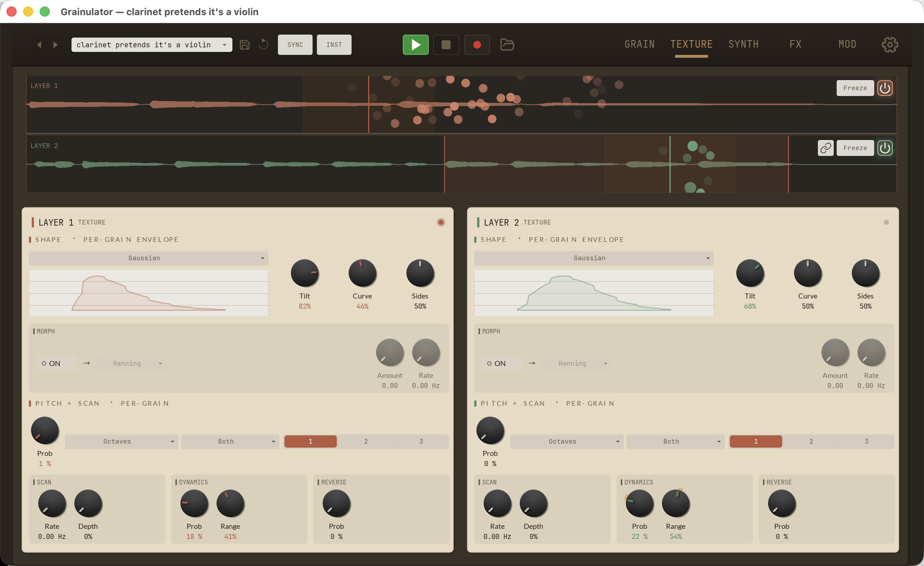Click Layer 1 Scan Rate knob

pos(52,503)
